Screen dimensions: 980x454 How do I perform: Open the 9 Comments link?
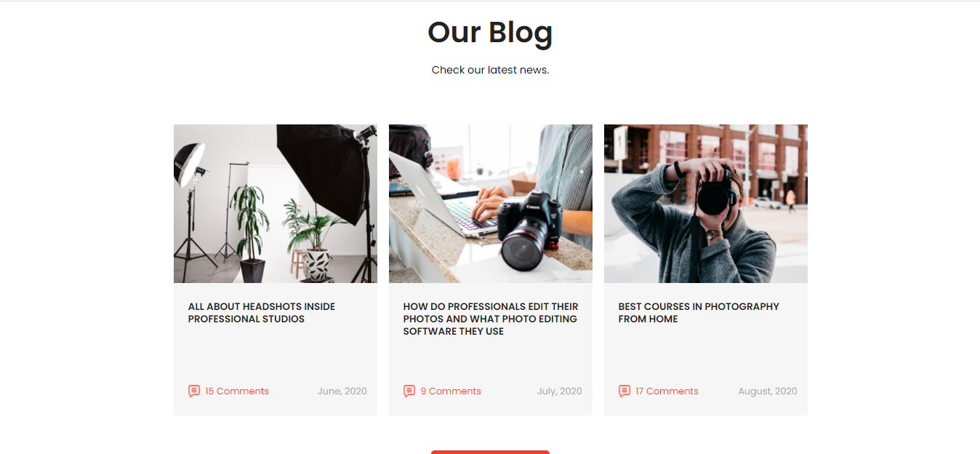(x=451, y=391)
